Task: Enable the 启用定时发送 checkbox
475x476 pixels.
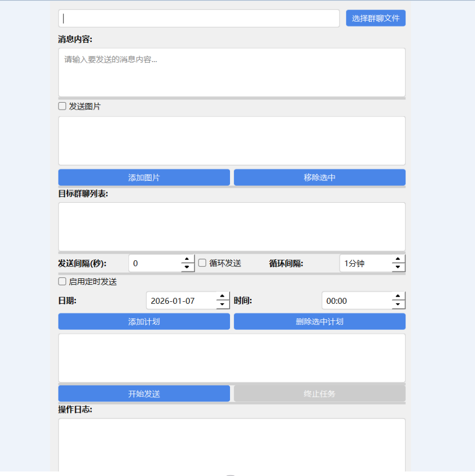Action: pos(62,281)
